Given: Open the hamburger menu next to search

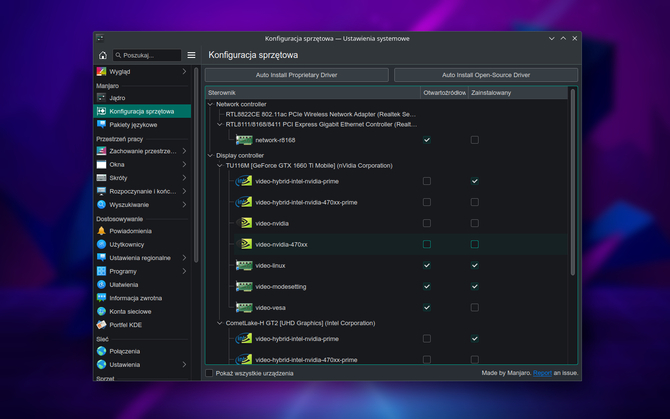Looking at the screenshot, I should 191,55.
